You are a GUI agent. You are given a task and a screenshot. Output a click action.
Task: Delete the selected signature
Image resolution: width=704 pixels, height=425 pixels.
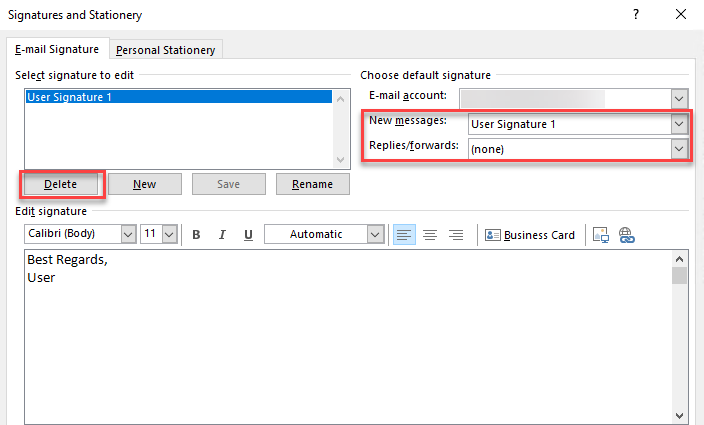tap(61, 184)
